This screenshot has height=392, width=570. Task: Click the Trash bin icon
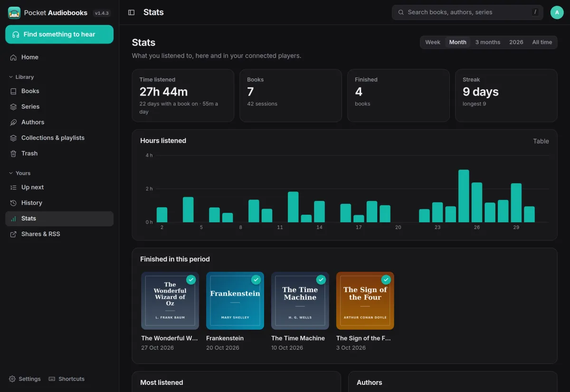[x=13, y=153]
